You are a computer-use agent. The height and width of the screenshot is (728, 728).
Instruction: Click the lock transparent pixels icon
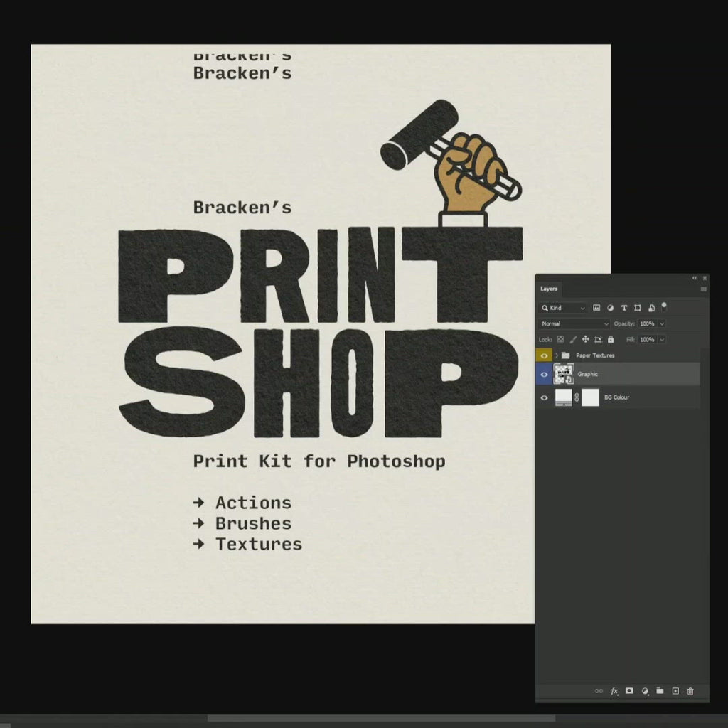pyautogui.click(x=560, y=340)
